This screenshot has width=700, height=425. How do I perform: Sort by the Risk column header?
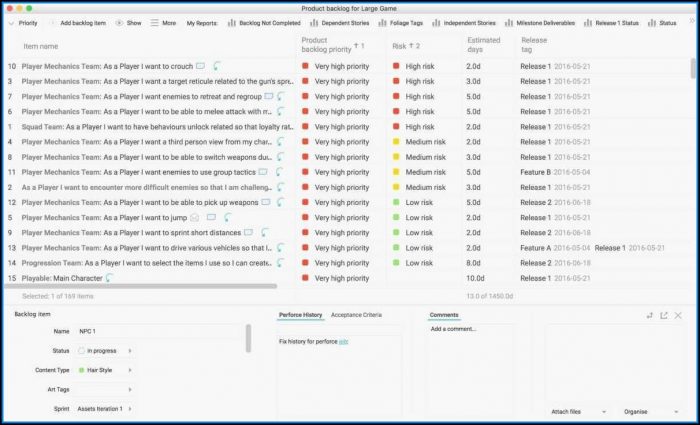coord(406,46)
